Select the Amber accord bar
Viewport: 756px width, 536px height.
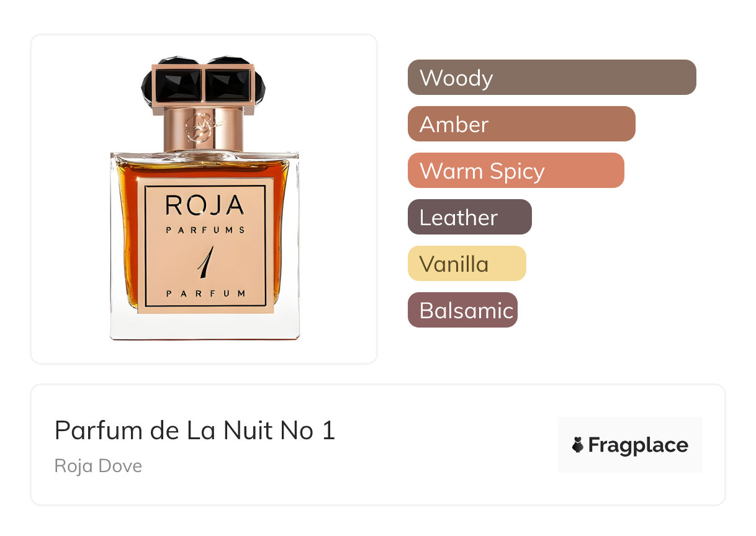click(x=521, y=124)
